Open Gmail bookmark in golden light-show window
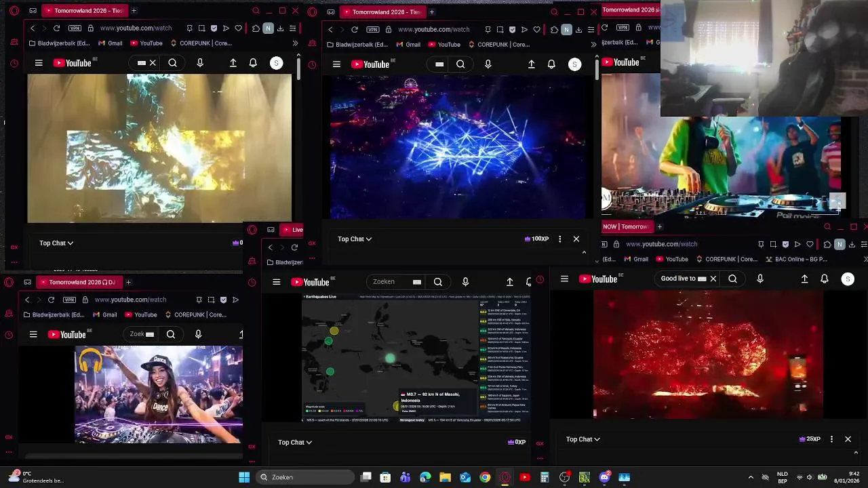 (110, 43)
